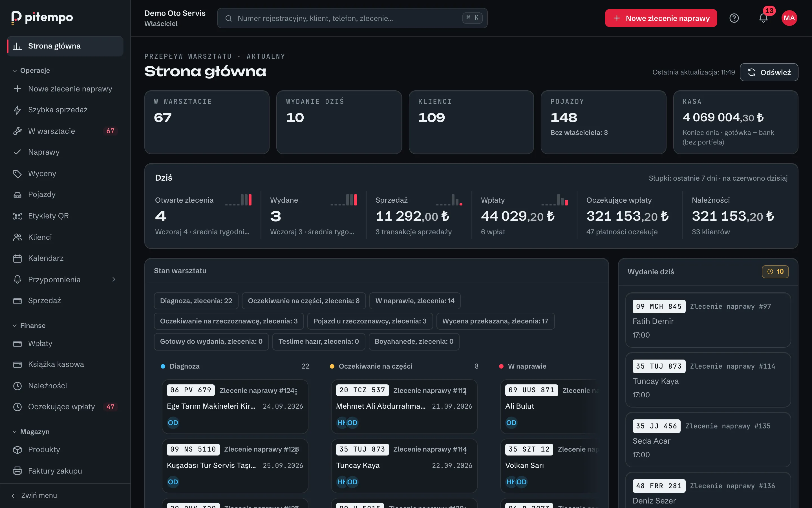The image size is (812, 508).
Task: Open the W WARSZTACIE 67 card
Action: 207,122
